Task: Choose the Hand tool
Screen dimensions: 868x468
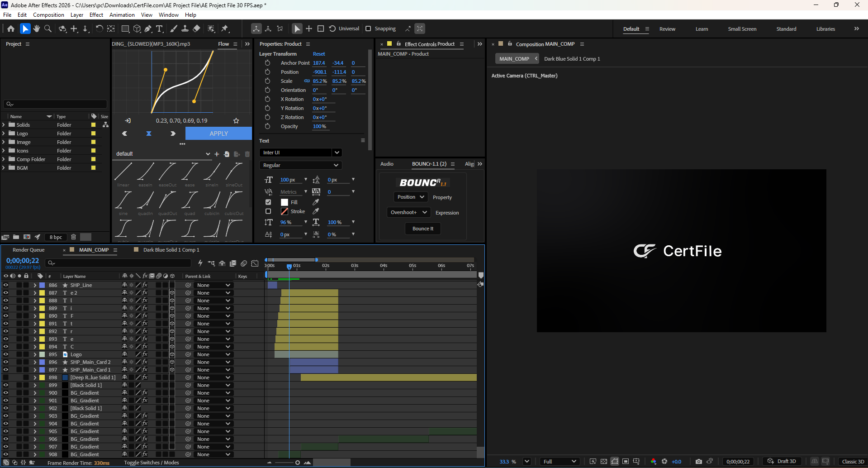Action: pyautogui.click(x=37, y=29)
